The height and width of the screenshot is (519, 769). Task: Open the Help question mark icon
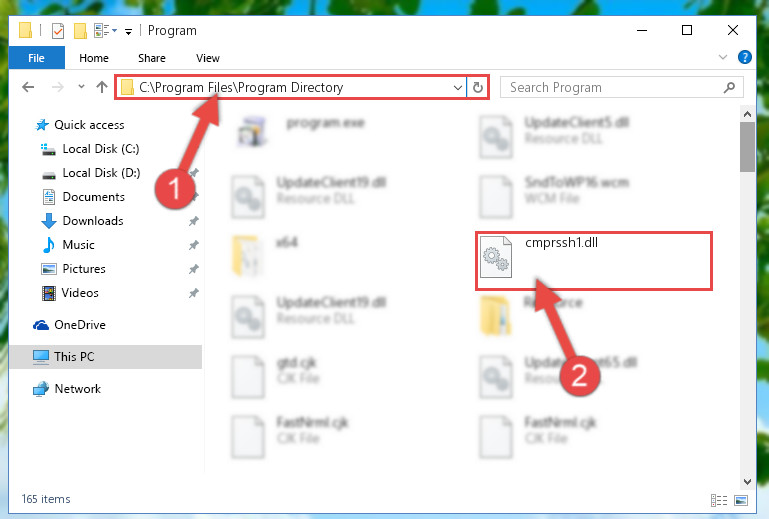tap(744, 57)
